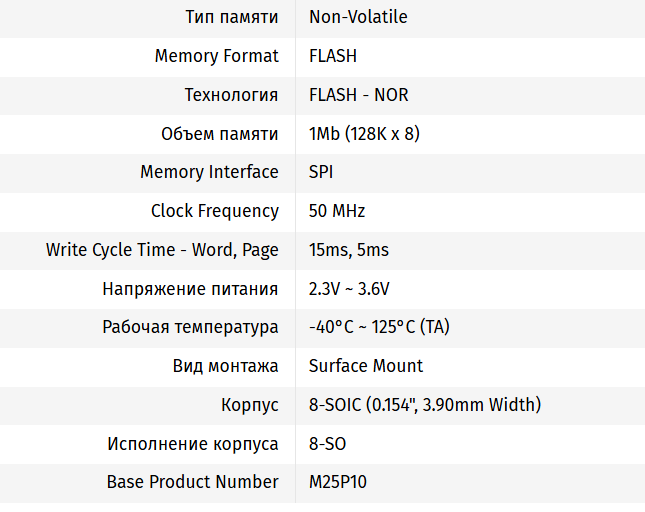
Task: Click the Surface Mount value
Action: tap(366, 366)
